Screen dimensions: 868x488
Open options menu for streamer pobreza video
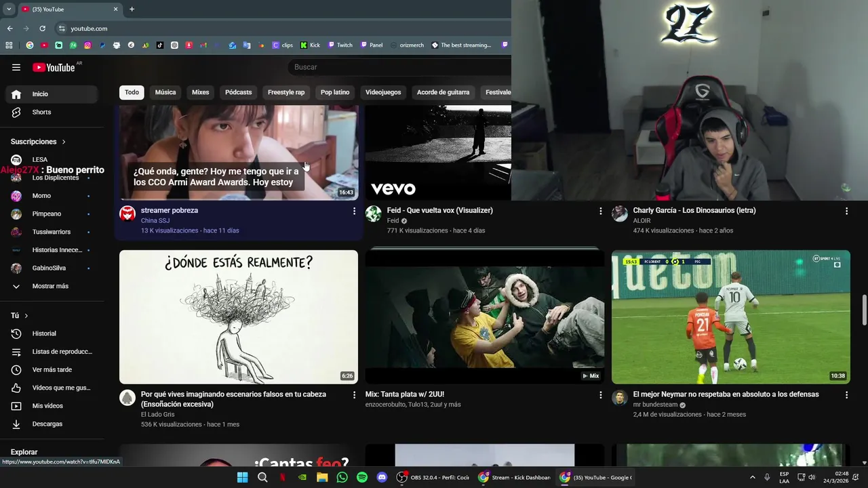click(x=354, y=211)
